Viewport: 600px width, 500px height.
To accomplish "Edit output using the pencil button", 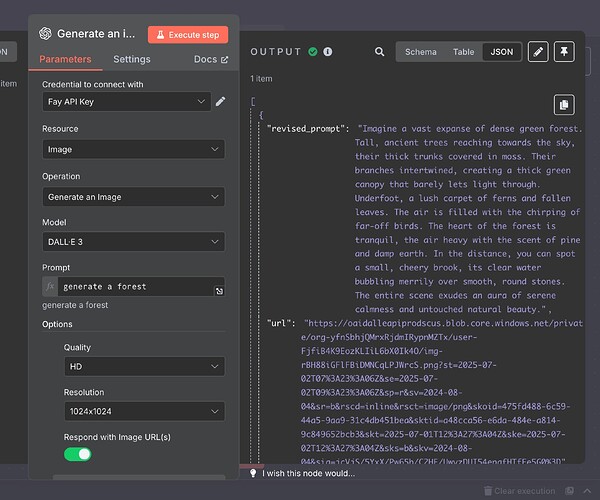I will (538, 52).
